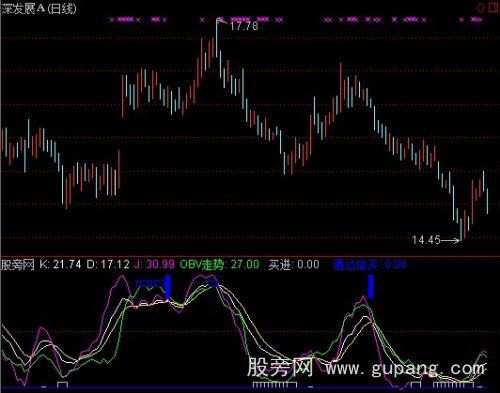The width and height of the screenshot is (500, 393).
Task: Click the candlestick at the 17.78 peak
Action: 217,38
